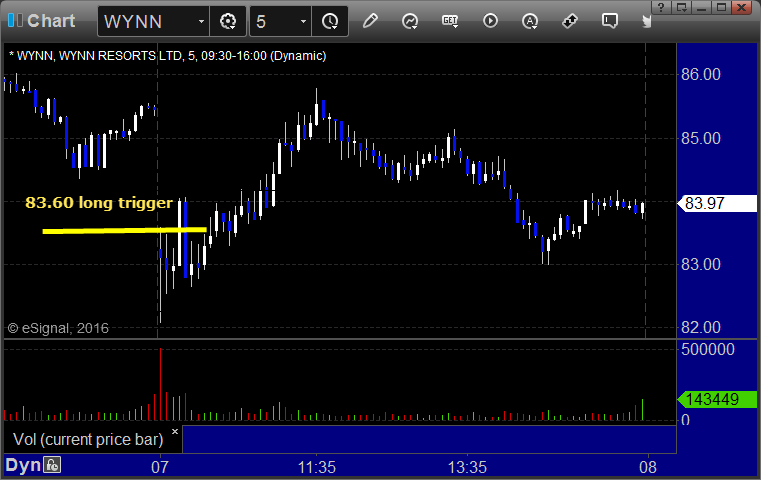Click the trade diamond arrows icon

(x=570, y=21)
